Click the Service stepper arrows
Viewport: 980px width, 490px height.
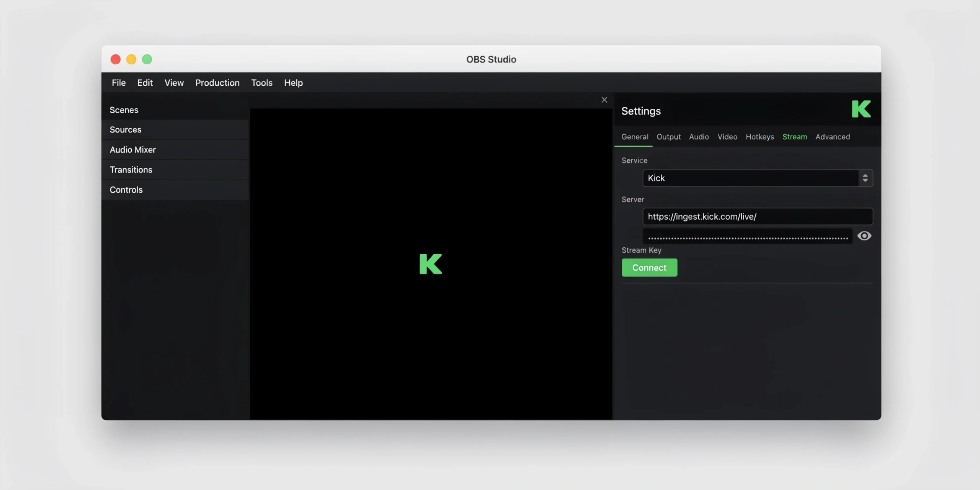tap(865, 178)
